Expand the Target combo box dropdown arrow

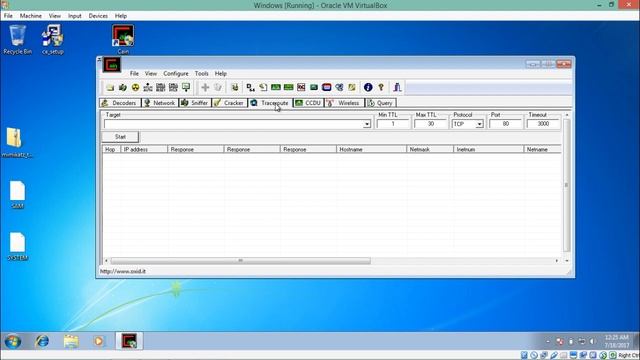pyautogui.click(x=367, y=124)
